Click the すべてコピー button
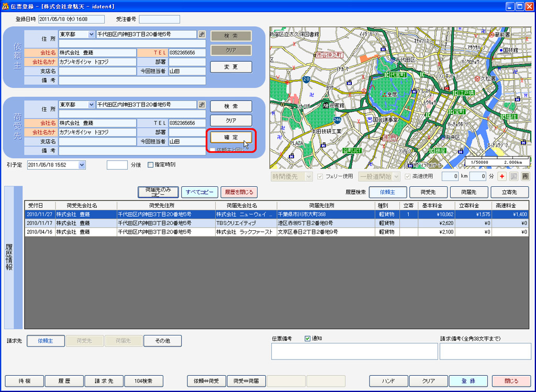This screenshot has height=392, width=536. click(x=199, y=192)
